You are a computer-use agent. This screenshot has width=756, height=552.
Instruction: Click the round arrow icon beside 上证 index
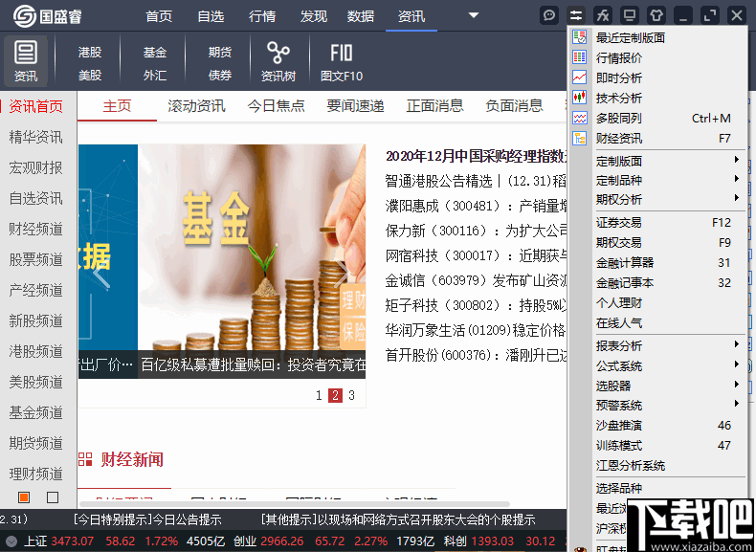[11, 541]
